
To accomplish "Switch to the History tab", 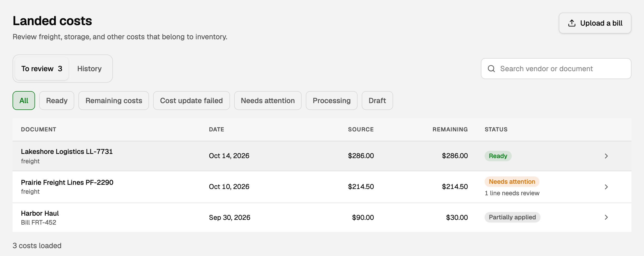I will pos(89,69).
